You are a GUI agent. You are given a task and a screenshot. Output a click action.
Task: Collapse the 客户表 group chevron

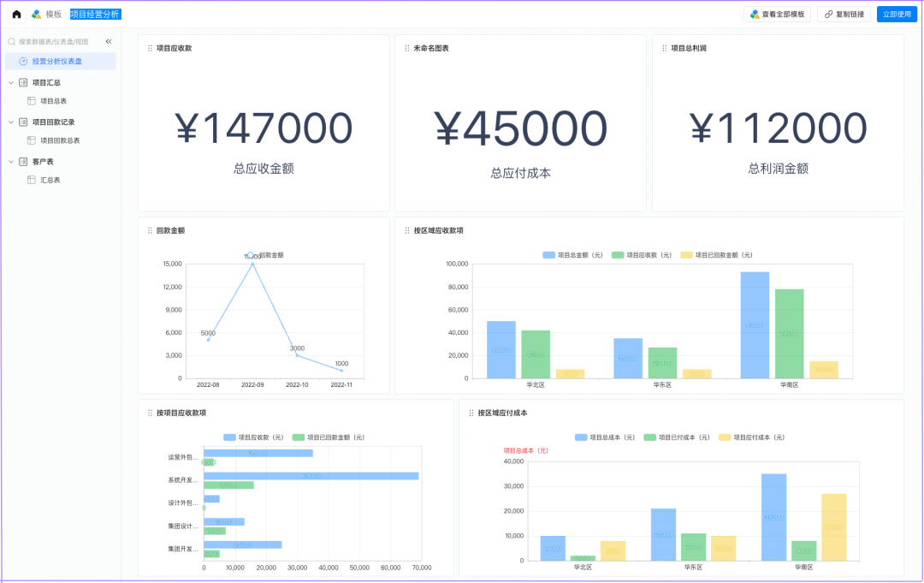11,162
